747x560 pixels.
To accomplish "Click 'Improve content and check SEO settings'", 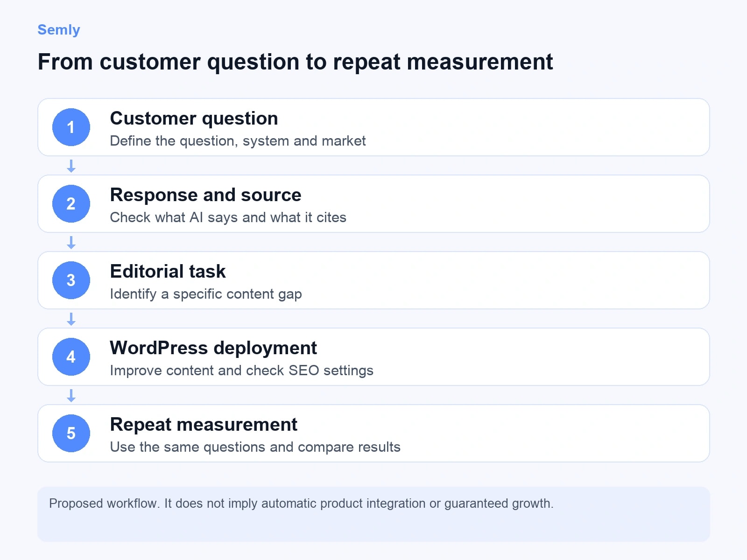I will point(241,371).
